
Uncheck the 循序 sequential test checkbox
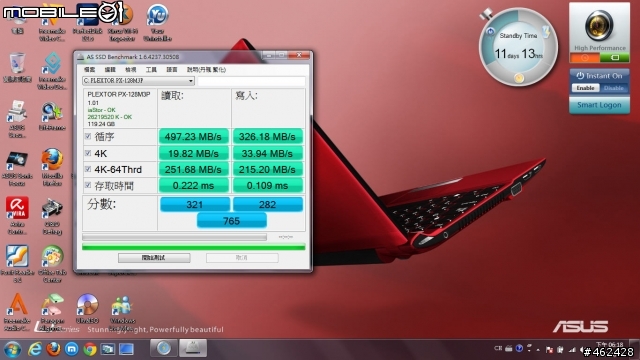coord(88,136)
